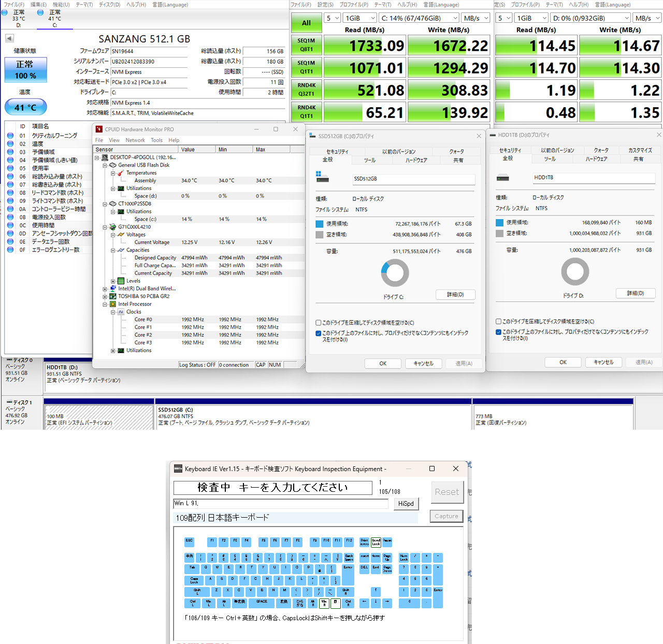The width and height of the screenshot is (663, 644).
Task: Click the Intel Processor chip icon
Action: pyautogui.click(x=113, y=304)
